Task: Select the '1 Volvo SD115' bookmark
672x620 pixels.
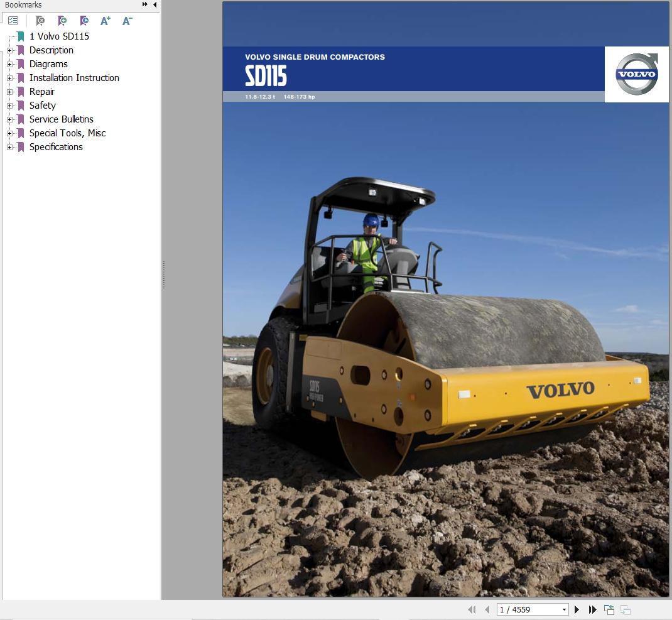Action: (59, 36)
